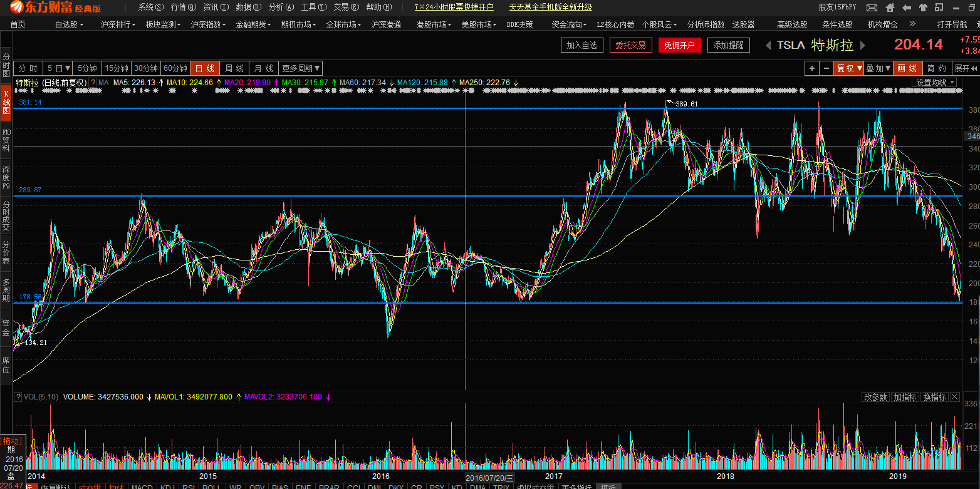
Task: Open the 设置均线 dropdown
Action: pyautogui.click(x=934, y=83)
